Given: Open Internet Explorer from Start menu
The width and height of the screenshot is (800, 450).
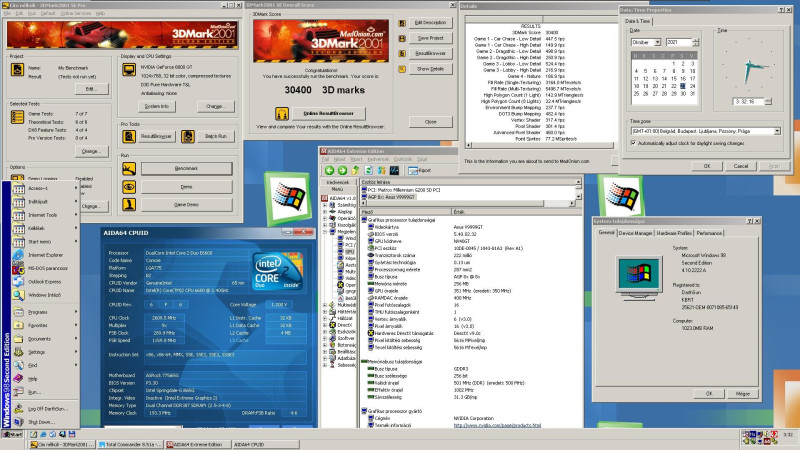Looking at the screenshot, I should (x=45, y=255).
